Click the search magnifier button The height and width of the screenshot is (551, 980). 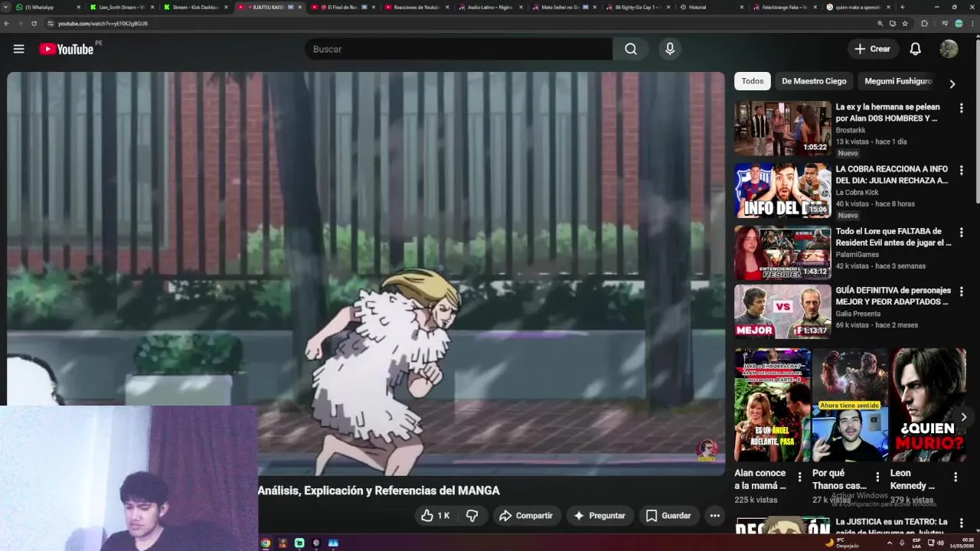click(630, 49)
